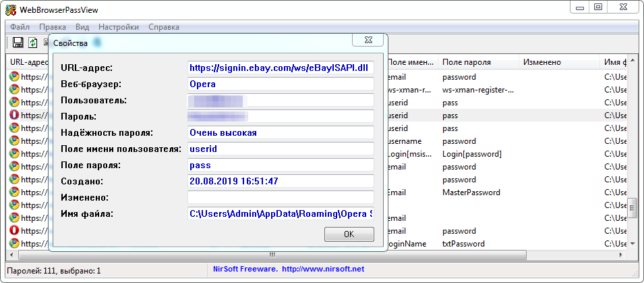Close the Свойства dialog with X
Viewport: 644px width, 283px height.
pos(368,40)
